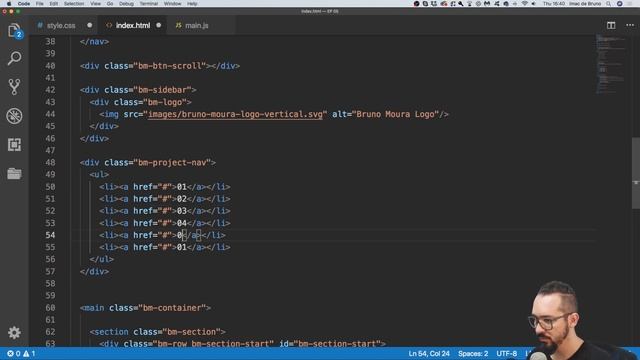
Task: Click the closing </ul> tag on line 56
Action: pyautogui.click(x=101, y=259)
